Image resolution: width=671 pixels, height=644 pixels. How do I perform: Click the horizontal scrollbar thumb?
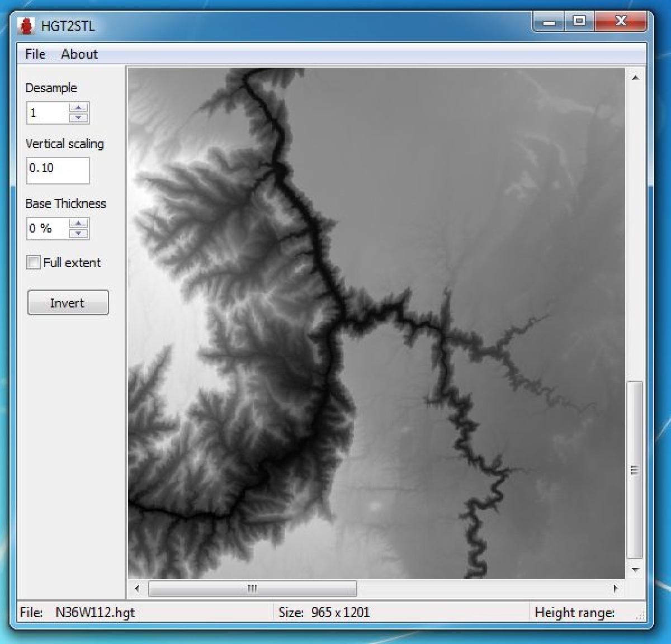click(252, 588)
